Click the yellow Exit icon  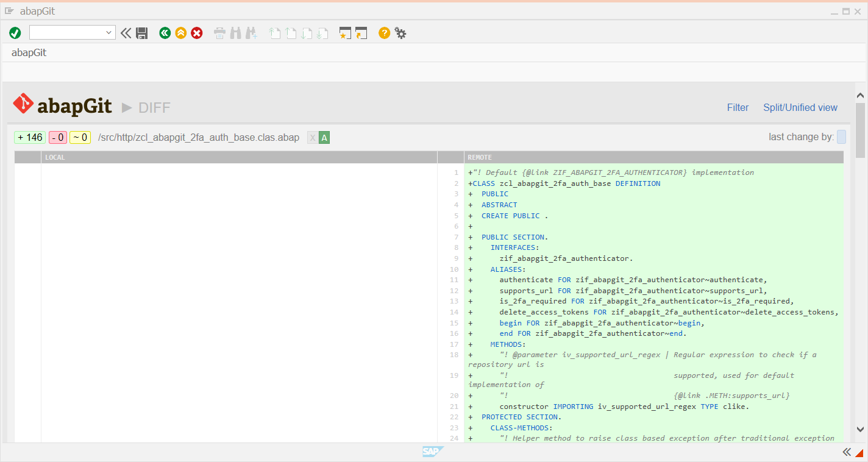click(x=180, y=33)
